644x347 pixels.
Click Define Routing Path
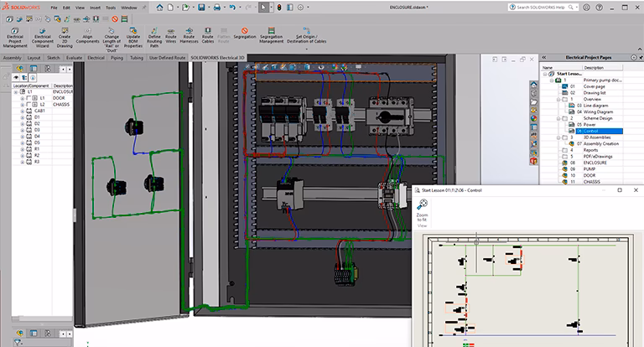click(x=154, y=38)
